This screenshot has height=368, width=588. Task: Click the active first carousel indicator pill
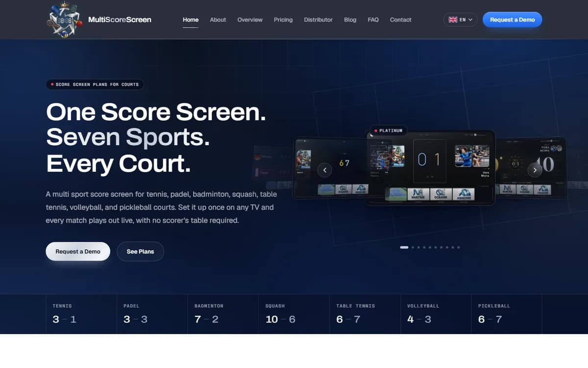click(404, 247)
